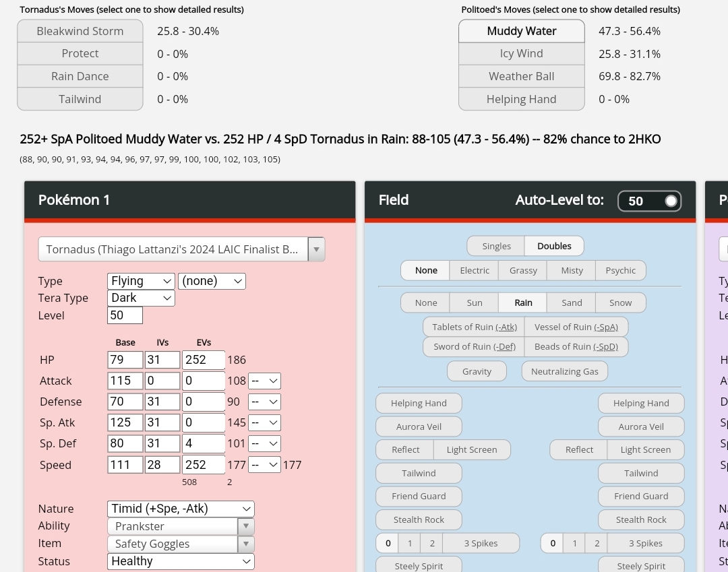Click the Level input field
The image size is (728, 572).
(125, 315)
